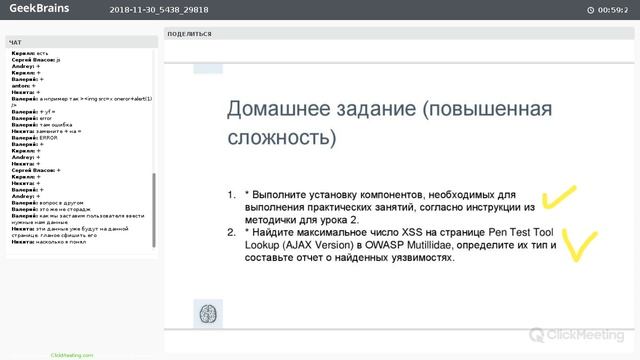Select the ЧАТ panel header
Image resolution: width=640 pixels, height=360 pixels.
pos(82,42)
